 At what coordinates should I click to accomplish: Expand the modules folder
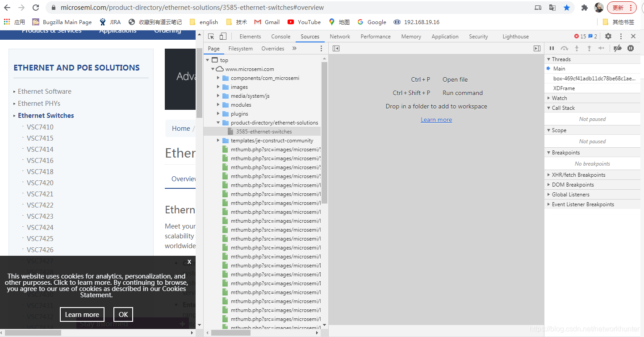(x=218, y=105)
